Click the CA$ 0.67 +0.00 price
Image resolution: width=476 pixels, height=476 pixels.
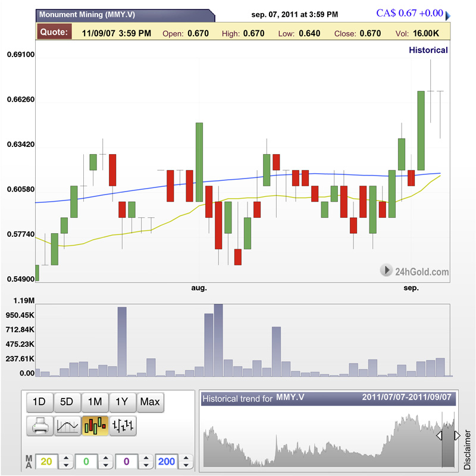pos(409,13)
